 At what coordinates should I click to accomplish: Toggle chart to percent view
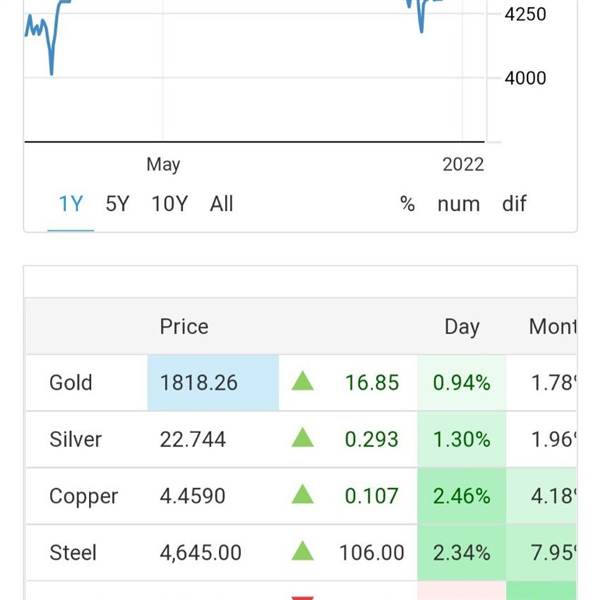pyautogui.click(x=407, y=204)
